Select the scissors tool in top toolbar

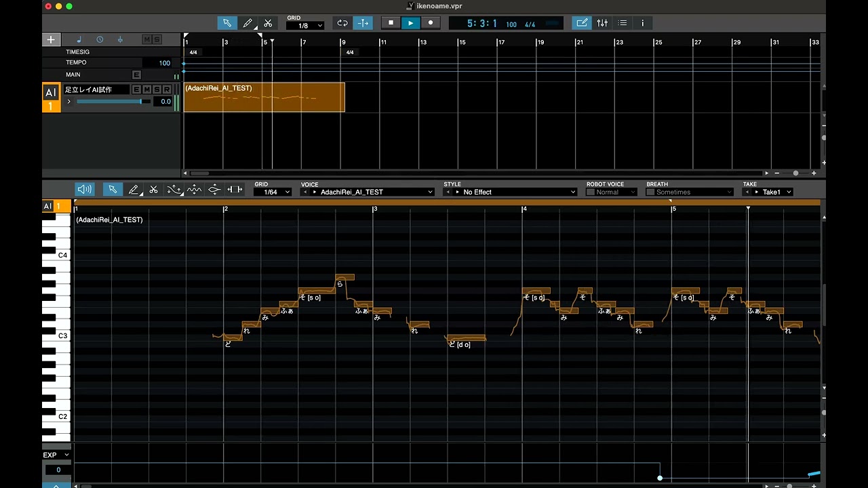tap(268, 23)
